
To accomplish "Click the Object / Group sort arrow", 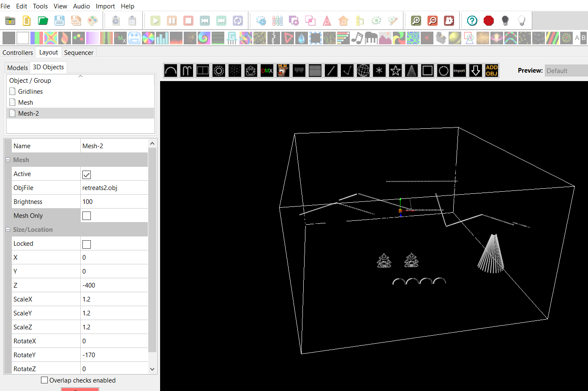I will pos(80,76).
